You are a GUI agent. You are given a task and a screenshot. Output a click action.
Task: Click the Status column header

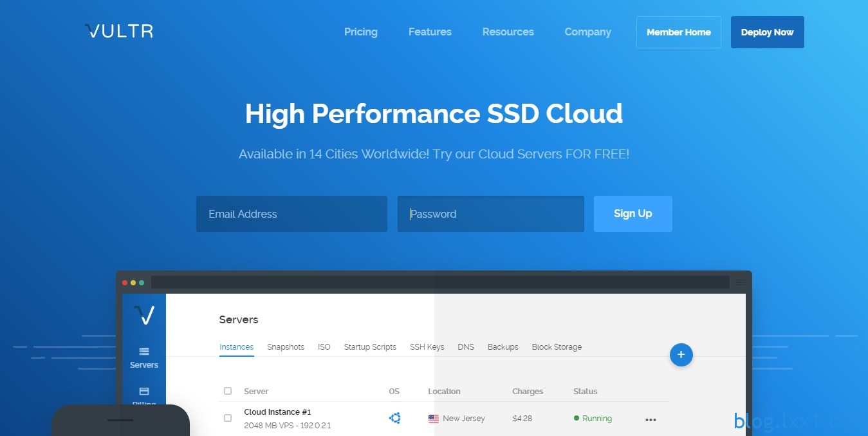point(586,391)
